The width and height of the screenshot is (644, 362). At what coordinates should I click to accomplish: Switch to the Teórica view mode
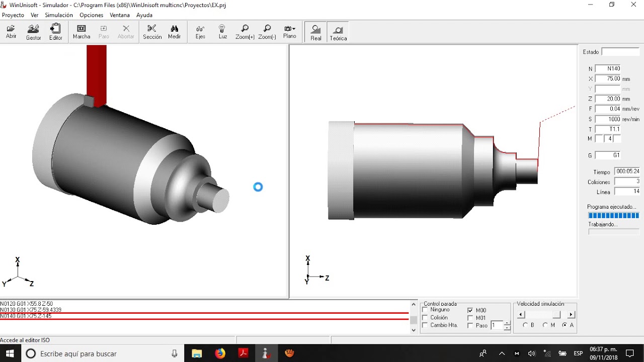coord(338,32)
